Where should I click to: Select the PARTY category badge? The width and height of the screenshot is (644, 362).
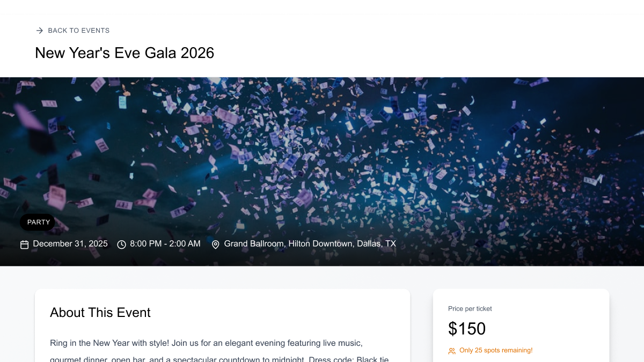pyautogui.click(x=38, y=222)
